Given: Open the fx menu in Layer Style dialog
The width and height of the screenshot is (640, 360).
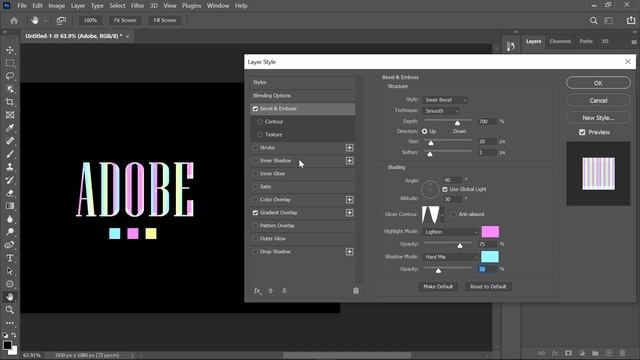Looking at the screenshot, I should [x=257, y=291].
